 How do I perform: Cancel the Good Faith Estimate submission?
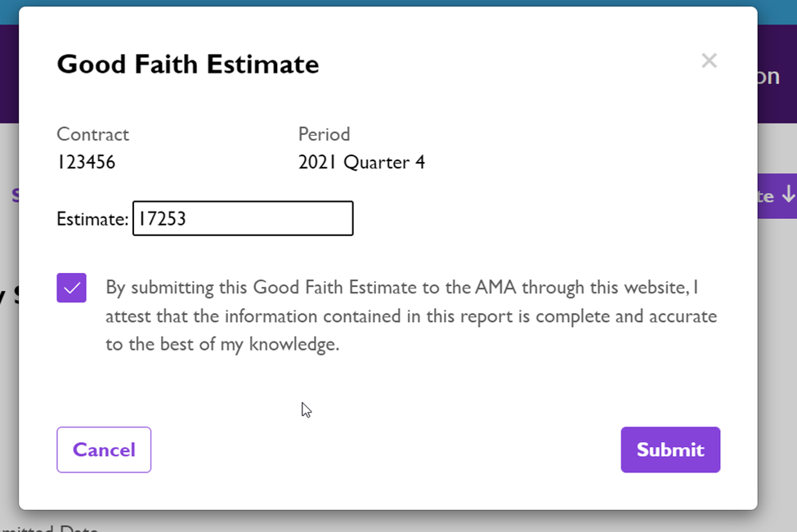pyautogui.click(x=104, y=449)
